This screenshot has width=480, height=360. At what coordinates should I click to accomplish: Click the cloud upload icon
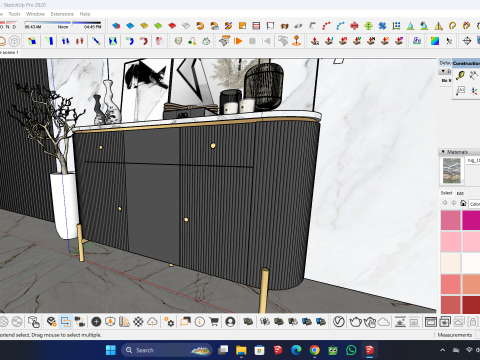point(152,322)
